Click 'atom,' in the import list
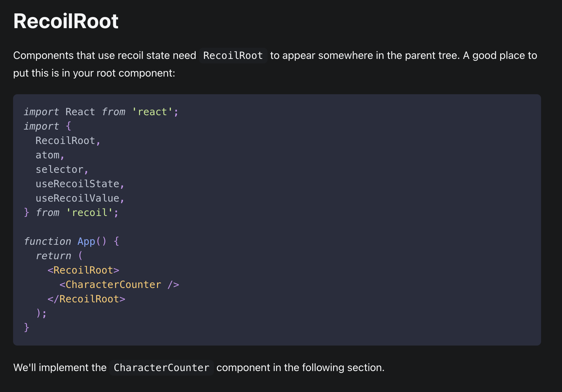Screen dimensions: 562x392 (50, 155)
